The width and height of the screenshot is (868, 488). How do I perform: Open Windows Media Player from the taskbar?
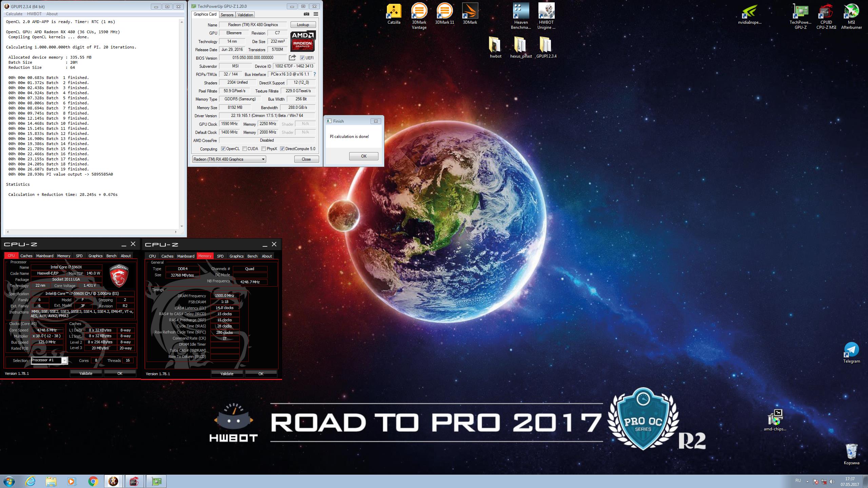[72, 481]
